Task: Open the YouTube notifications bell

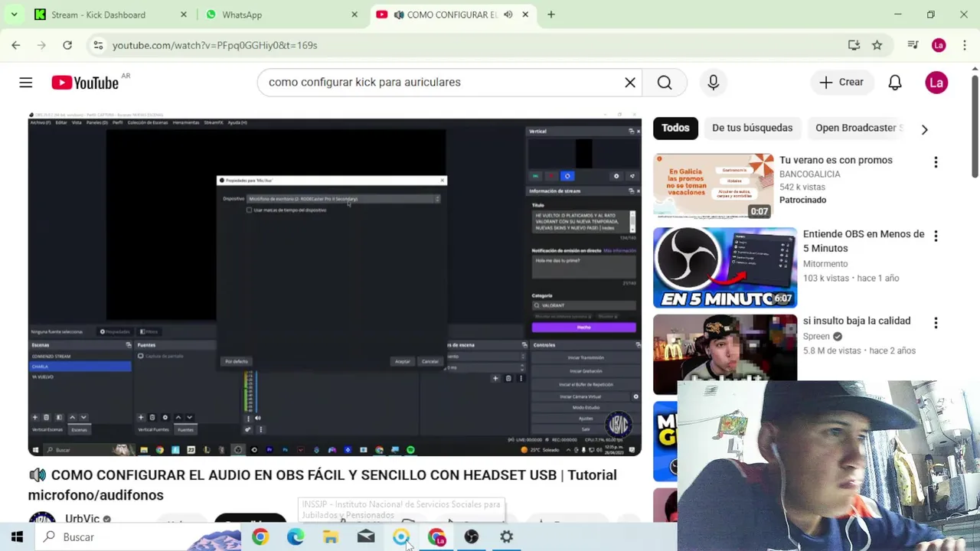Action: coord(895,83)
